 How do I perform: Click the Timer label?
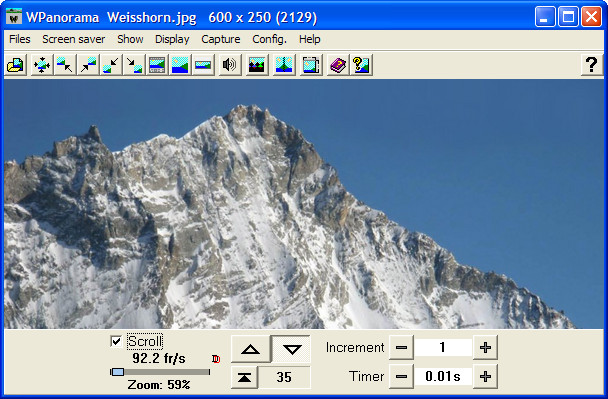pos(366,376)
